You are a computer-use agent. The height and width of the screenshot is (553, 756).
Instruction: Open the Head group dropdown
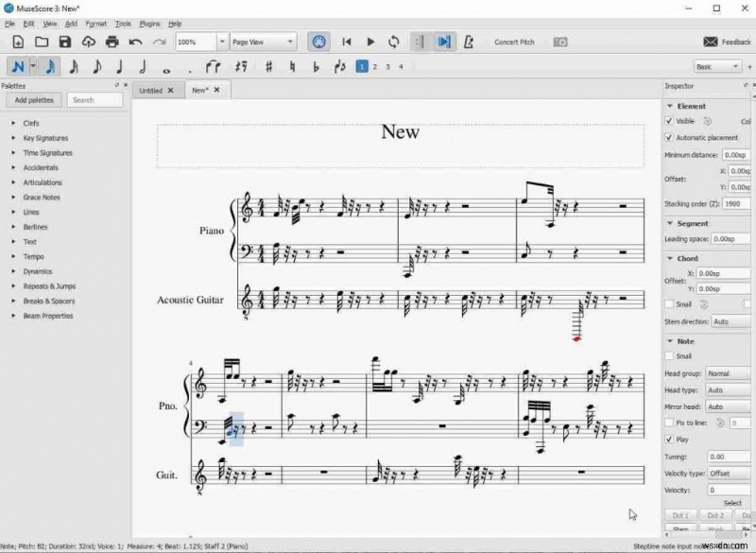(x=728, y=373)
